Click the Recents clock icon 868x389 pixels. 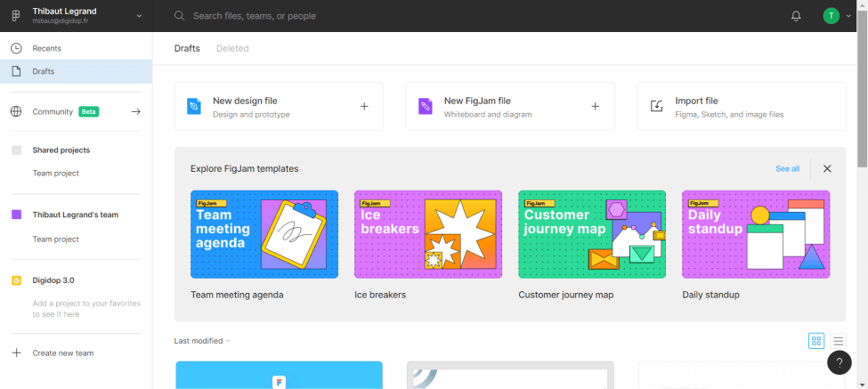17,48
